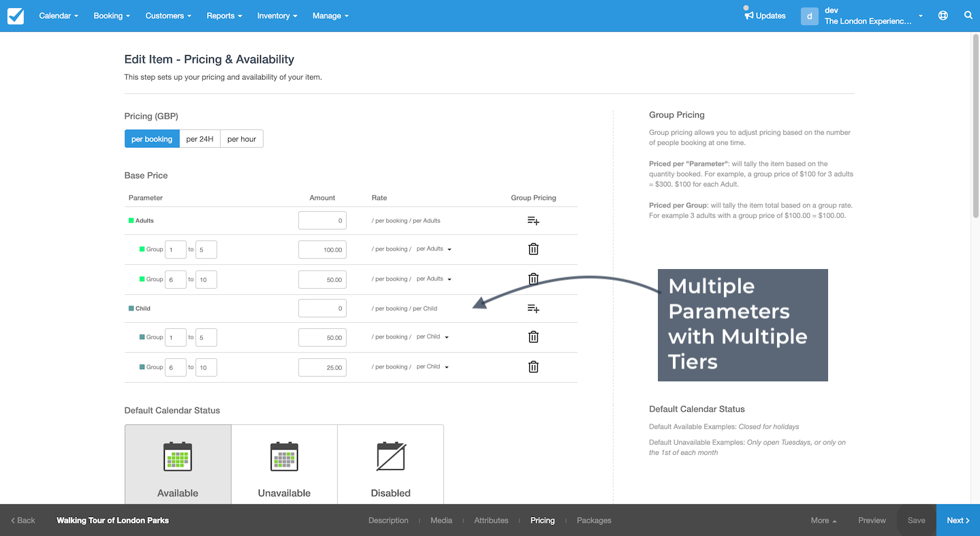Open the Manage menu
The width and height of the screenshot is (980, 536).
click(330, 16)
